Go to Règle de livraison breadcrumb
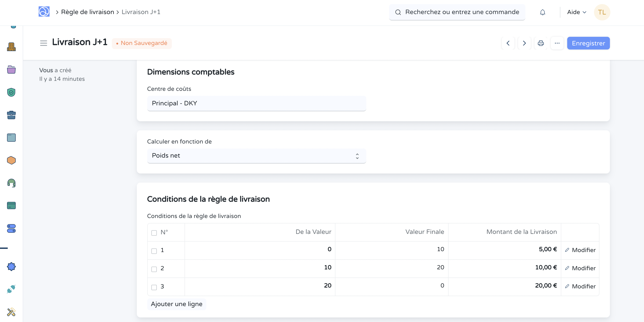 click(x=87, y=12)
